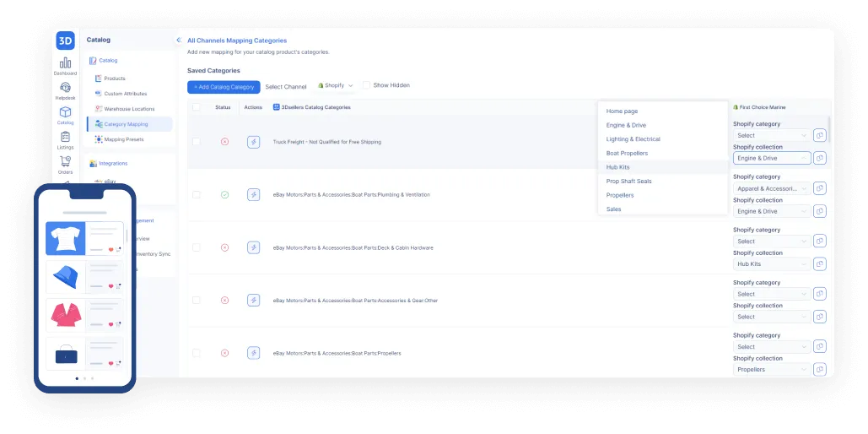Open the Hub Kits collection dropdown
Screen dimensions: 868x434
[772, 263]
